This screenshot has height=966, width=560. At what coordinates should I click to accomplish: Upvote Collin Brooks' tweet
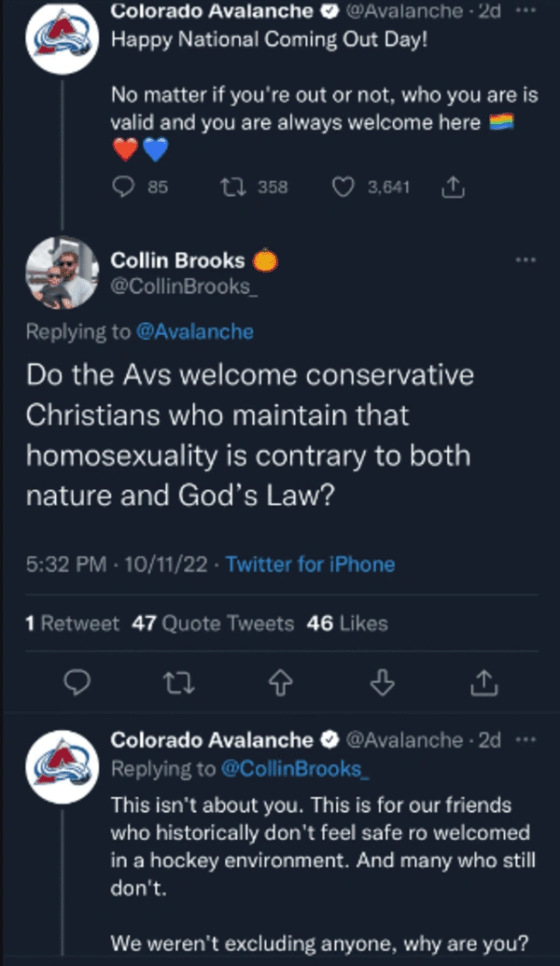click(x=277, y=684)
